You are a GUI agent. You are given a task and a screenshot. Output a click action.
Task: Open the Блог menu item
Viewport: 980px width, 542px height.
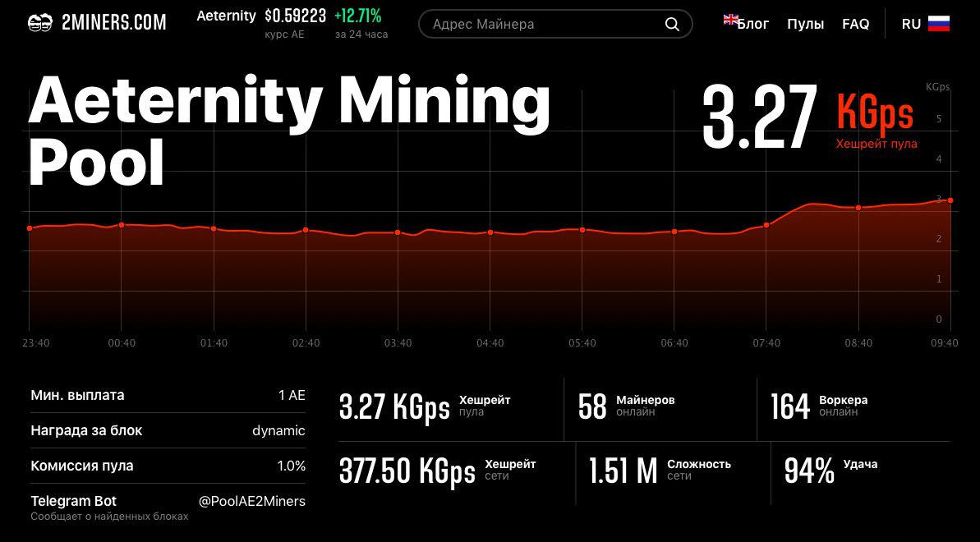coord(753,25)
